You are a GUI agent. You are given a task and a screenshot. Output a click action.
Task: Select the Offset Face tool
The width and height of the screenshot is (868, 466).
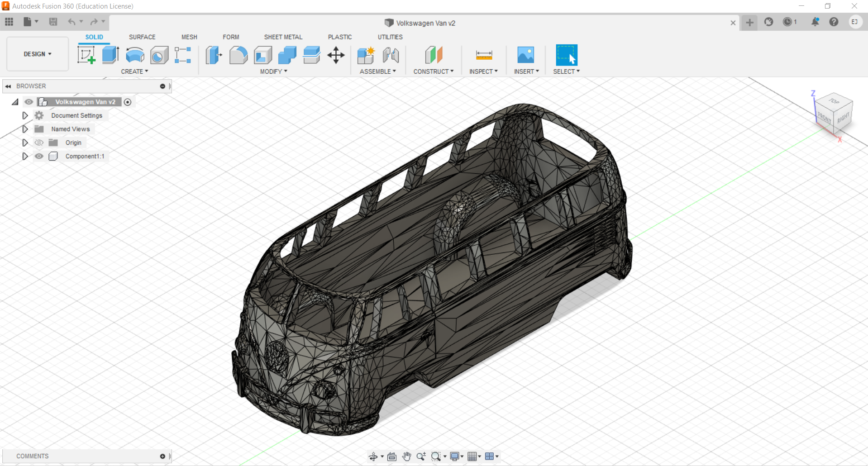tap(311, 55)
